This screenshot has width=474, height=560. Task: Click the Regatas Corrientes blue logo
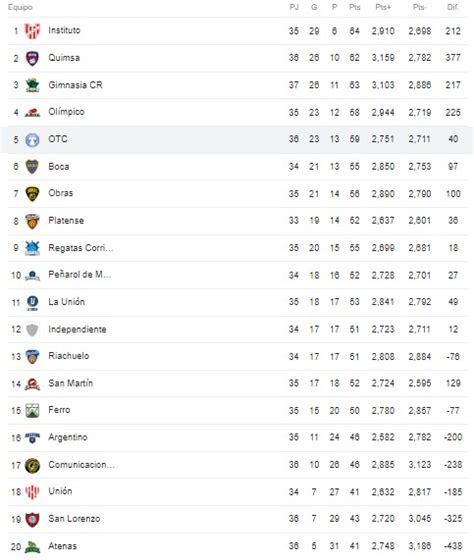(x=32, y=248)
